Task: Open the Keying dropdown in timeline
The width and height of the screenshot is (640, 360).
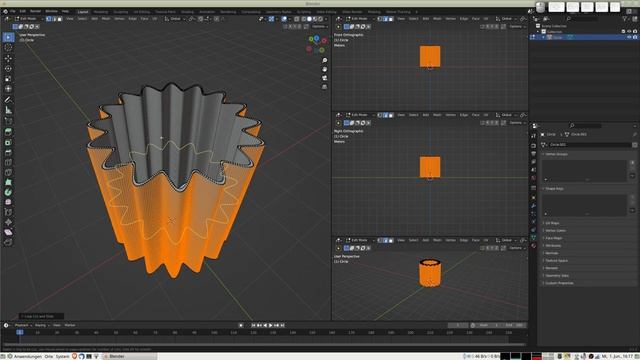Action: [x=42, y=325]
